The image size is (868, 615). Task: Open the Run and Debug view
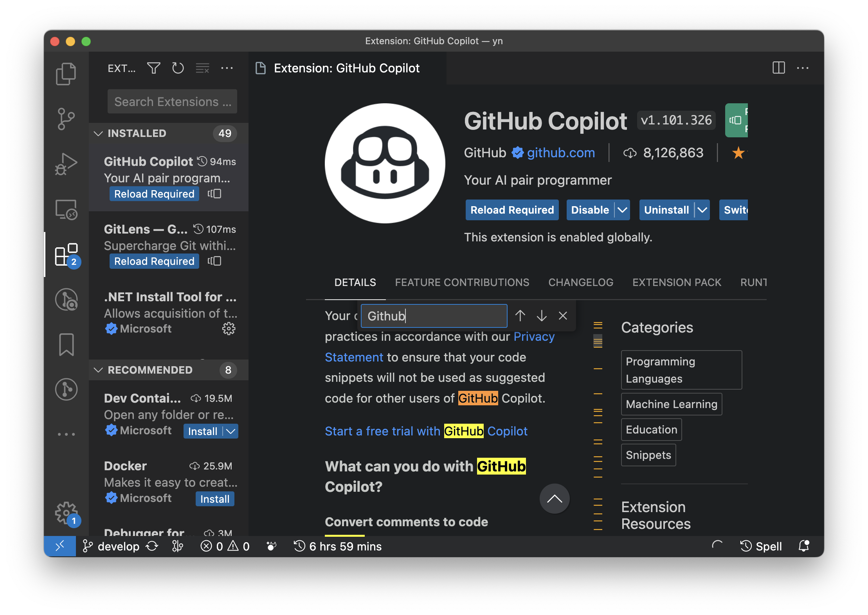[66, 164]
